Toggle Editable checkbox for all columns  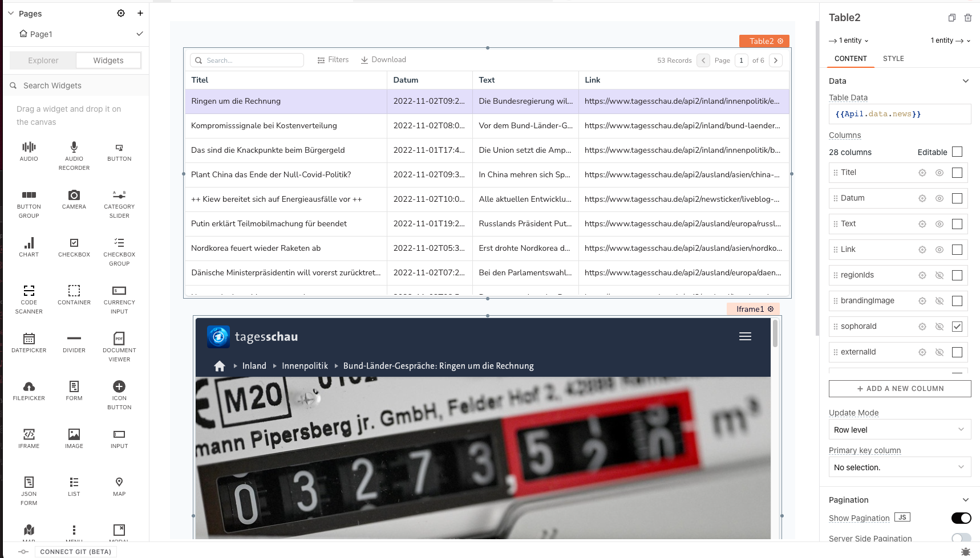(957, 152)
